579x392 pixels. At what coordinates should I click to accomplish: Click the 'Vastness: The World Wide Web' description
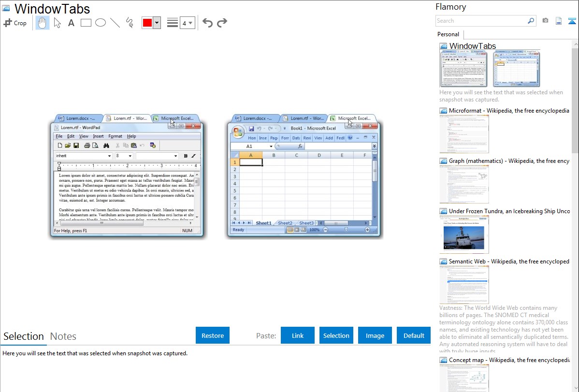click(504, 329)
